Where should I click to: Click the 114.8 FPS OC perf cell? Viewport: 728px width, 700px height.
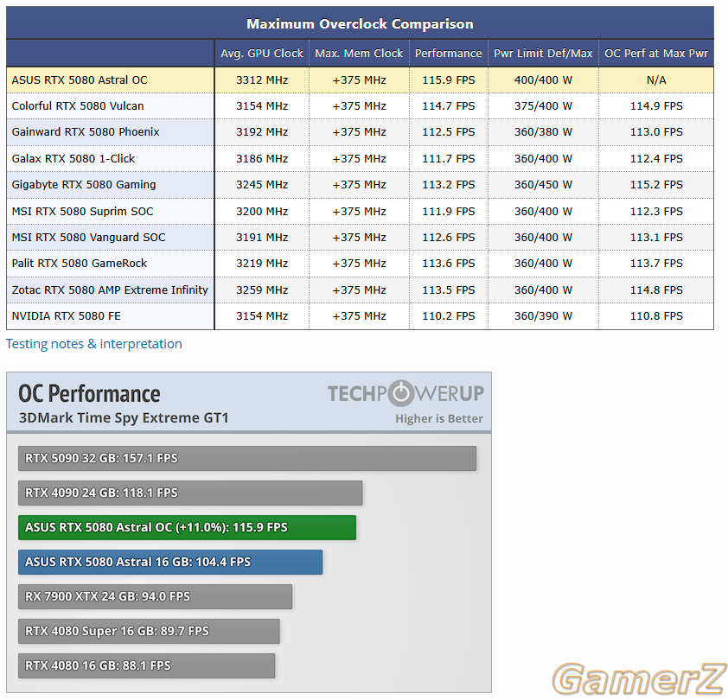(656, 290)
